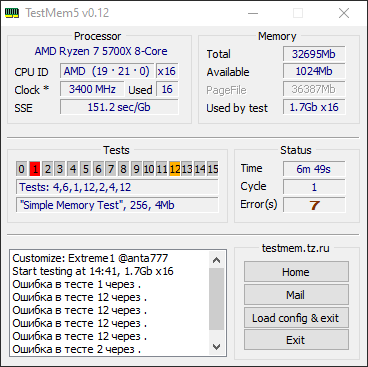Click the TestMem5 memory chip title icon
Screen dimensions: 368x367
tap(12, 13)
